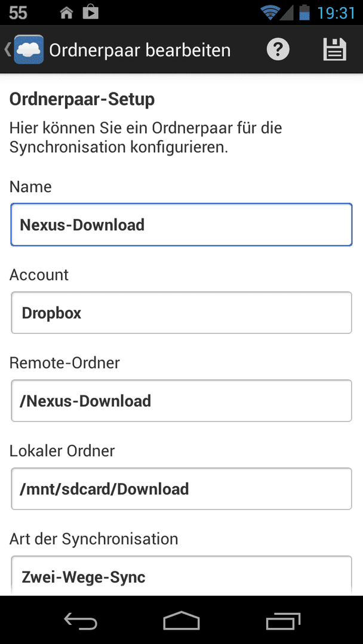Tap the Android home navigation button
This screenshot has height=644, width=363.
[x=181, y=621]
